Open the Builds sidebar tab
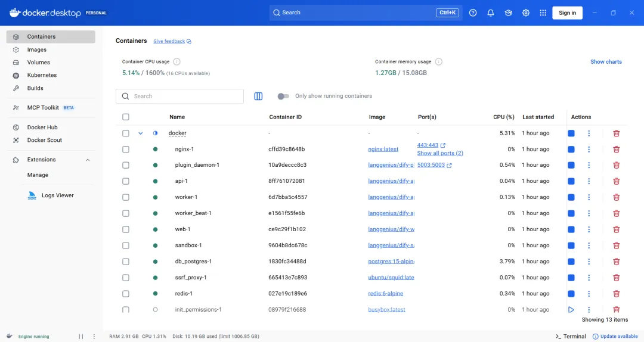 51,88
